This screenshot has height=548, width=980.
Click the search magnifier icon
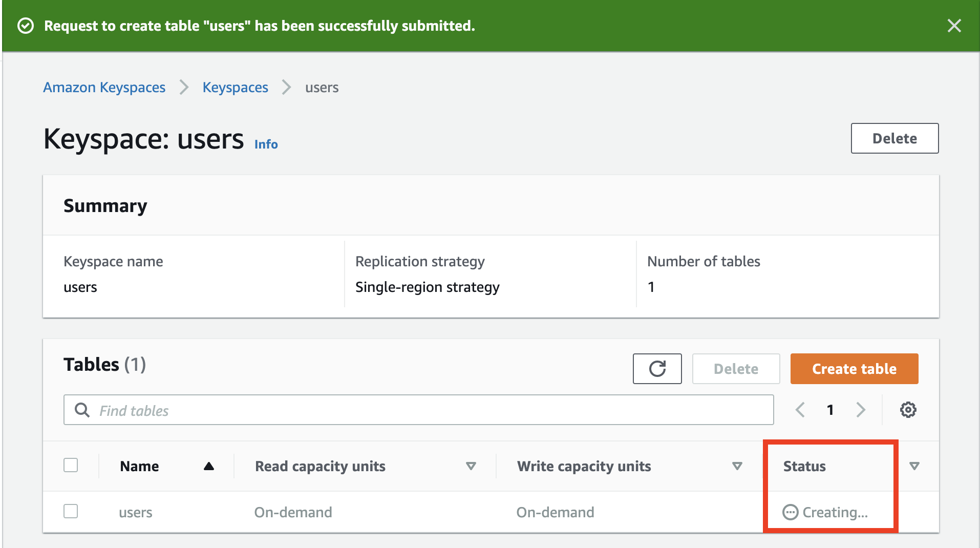pos(82,410)
